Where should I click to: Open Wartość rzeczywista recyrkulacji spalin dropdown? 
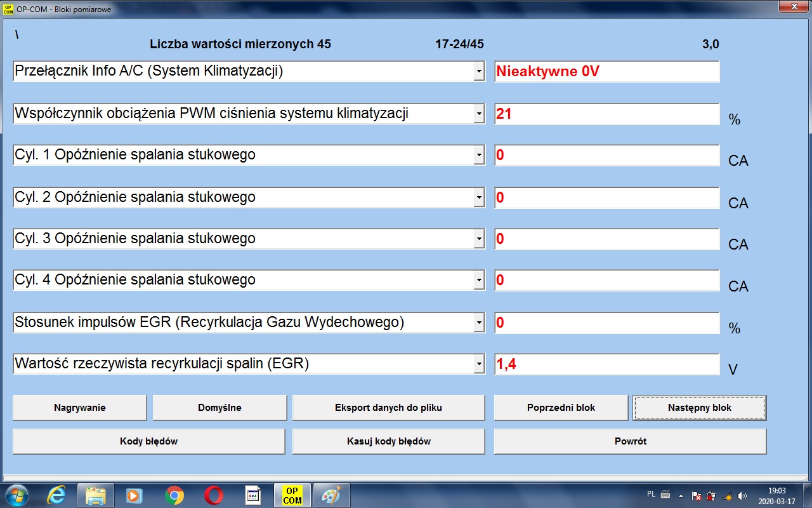(x=479, y=364)
